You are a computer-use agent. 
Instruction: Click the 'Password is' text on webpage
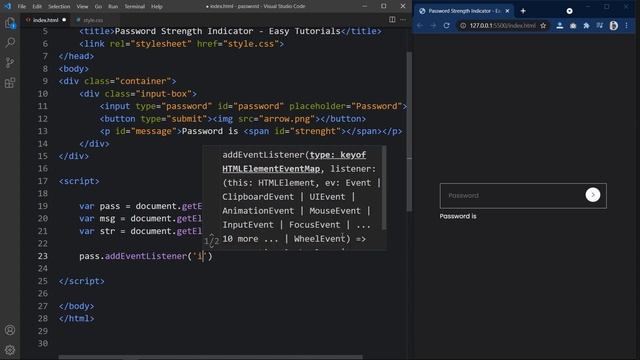click(458, 216)
